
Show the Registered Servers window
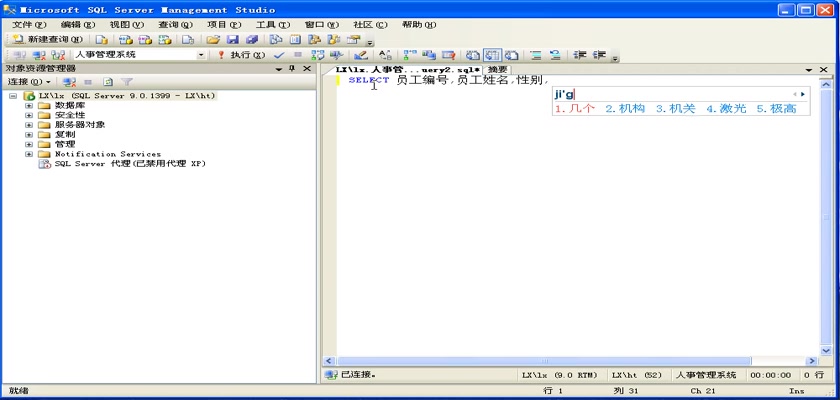(x=275, y=40)
